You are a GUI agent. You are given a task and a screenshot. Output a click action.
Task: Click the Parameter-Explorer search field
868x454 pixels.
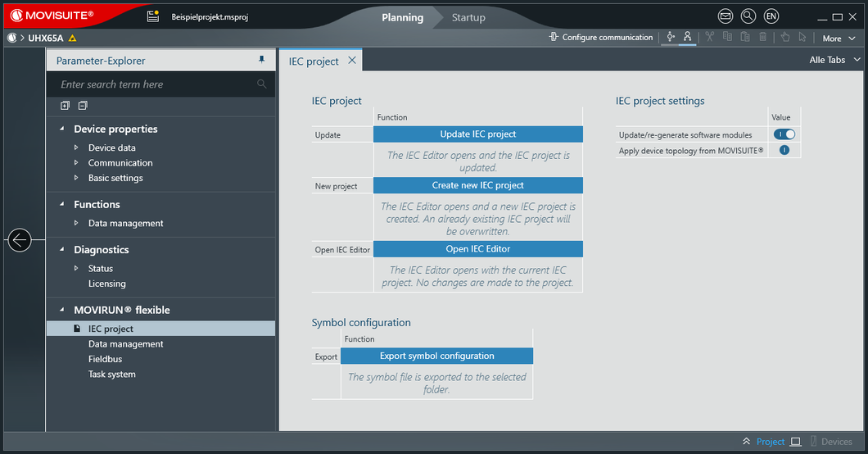pos(156,84)
